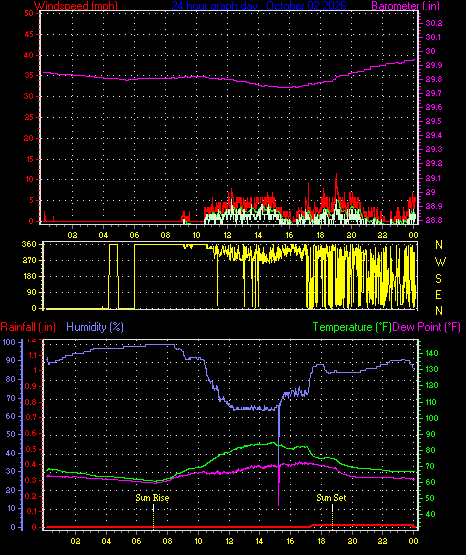The width and height of the screenshot is (466, 555).
Task: Click the 45 value on windspeed axis
Action: click(x=29, y=34)
